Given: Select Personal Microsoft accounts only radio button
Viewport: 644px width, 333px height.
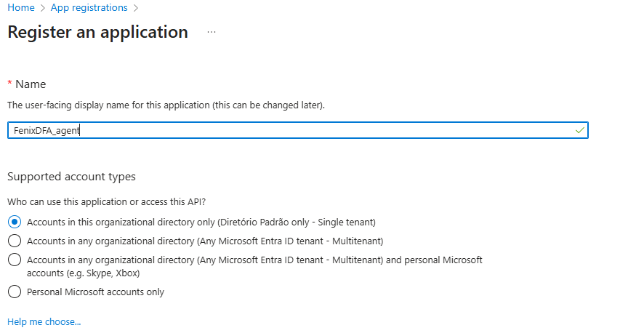Looking at the screenshot, I should tap(14, 292).
